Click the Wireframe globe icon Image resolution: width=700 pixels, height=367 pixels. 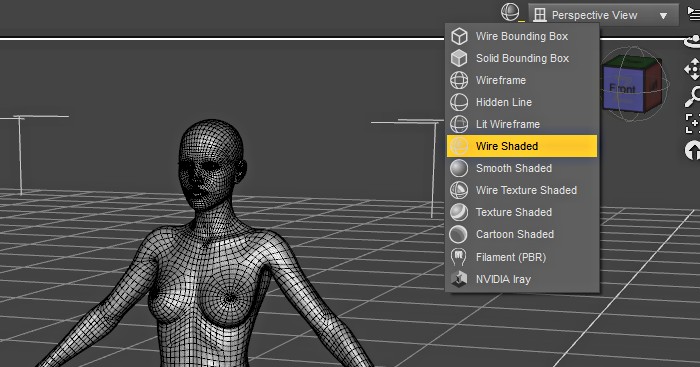click(459, 80)
